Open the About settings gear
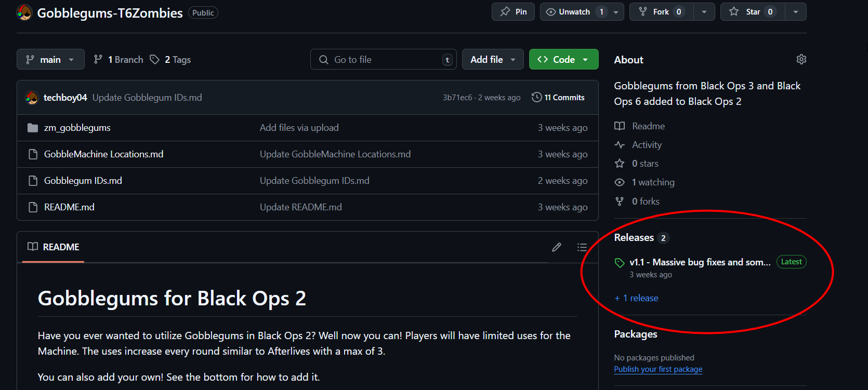This screenshot has height=390, width=868. [801, 60]
